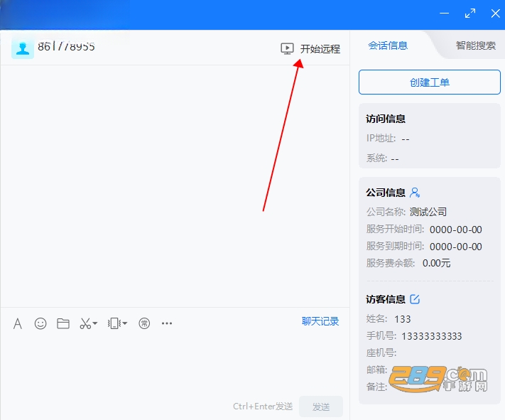
Task: Click the company info user icon
Action: 415,193
